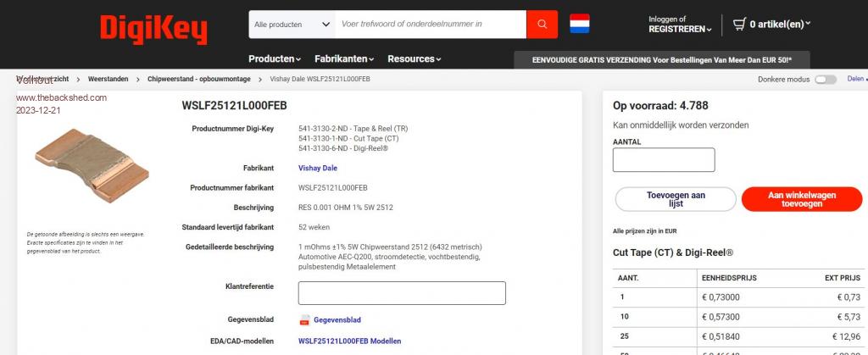
Task: Toggle the Donkere modus switch
Action: coord(825,79)
